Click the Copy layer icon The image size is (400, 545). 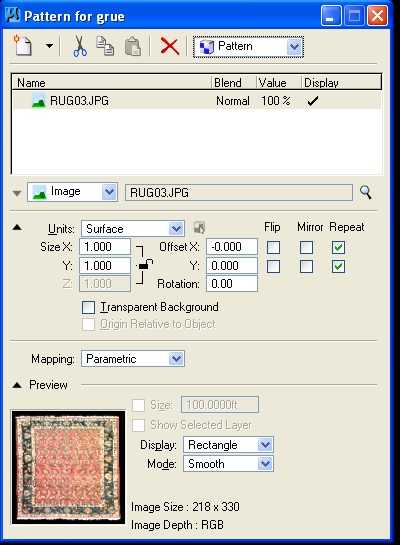tap(105, 46)
